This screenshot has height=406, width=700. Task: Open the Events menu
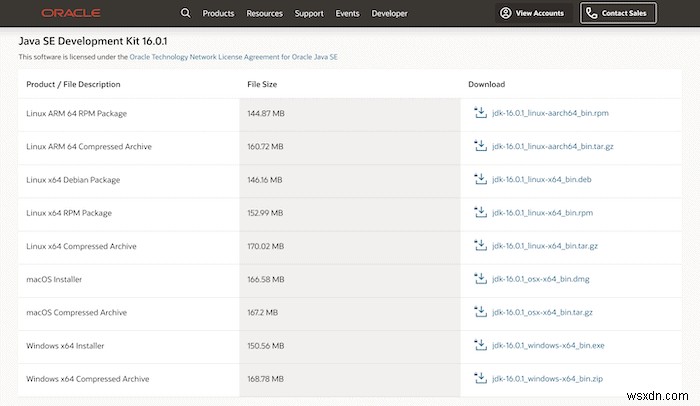(347, 13)
